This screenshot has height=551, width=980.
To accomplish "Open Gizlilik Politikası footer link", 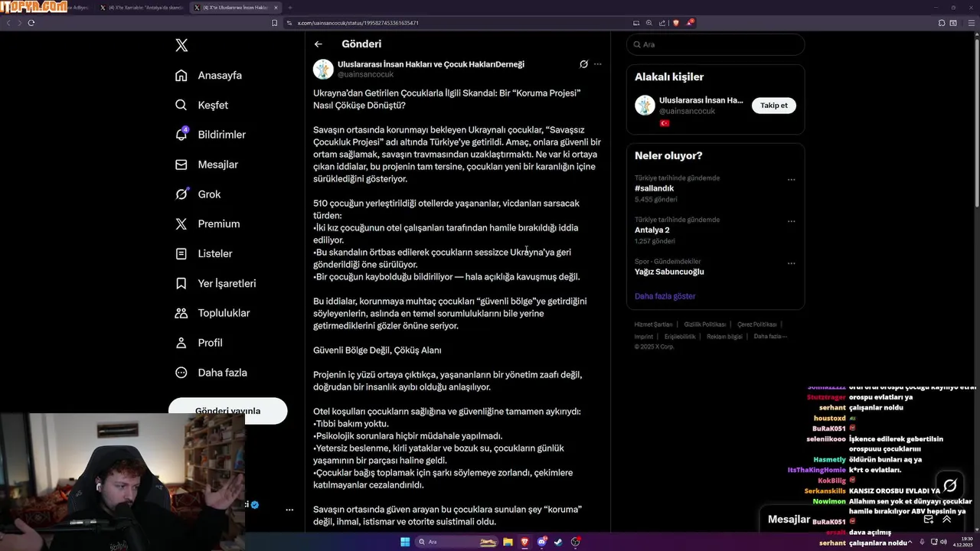I will coord(704,324).
